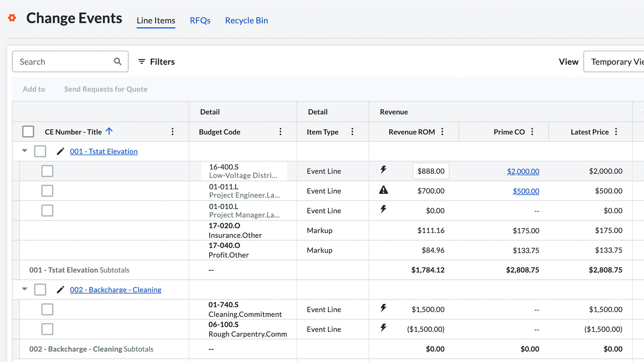Open the Recycle Bin tab
This screenshot has height=362, width=644.
pyautogui.click(x=246, y=20)
